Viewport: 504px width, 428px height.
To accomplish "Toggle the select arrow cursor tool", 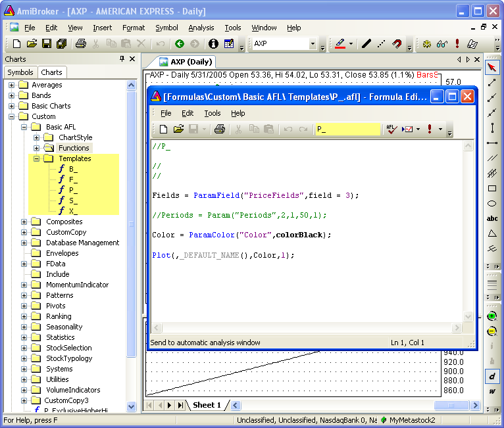I will pyautogui.click(x=491, y=67).
